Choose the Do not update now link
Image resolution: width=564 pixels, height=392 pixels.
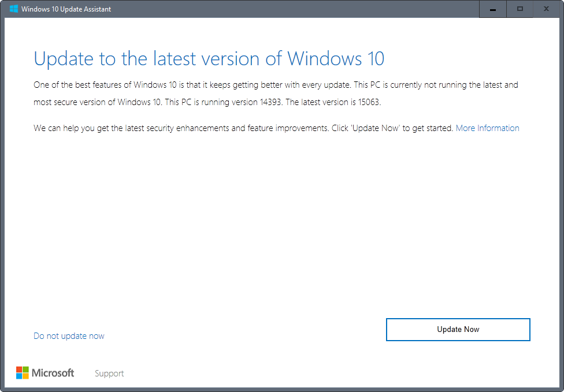[x=69, y=336]
